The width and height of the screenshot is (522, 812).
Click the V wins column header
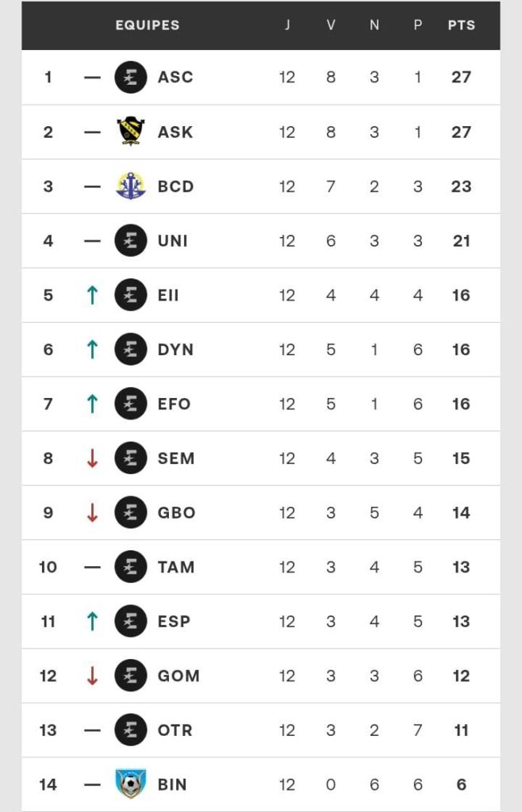[x=331, y=25]
